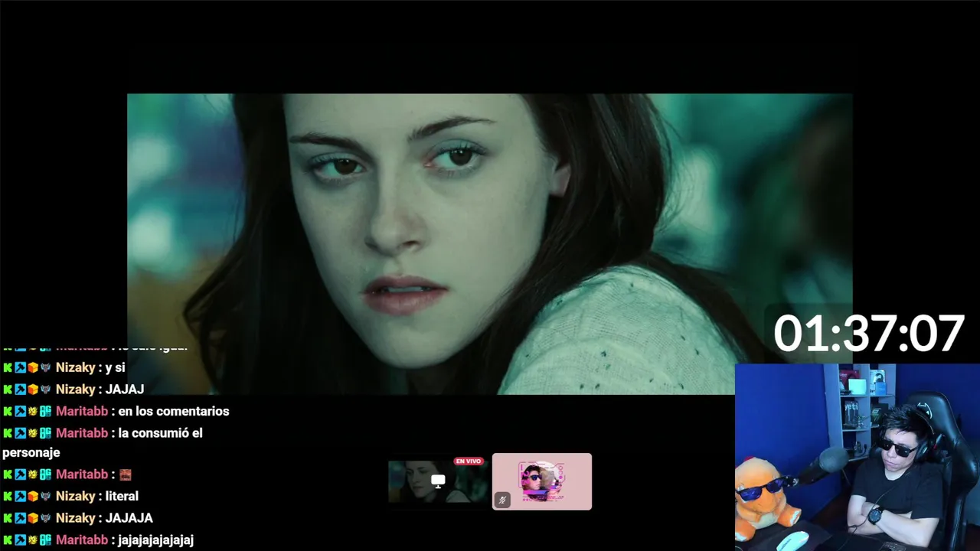This screenshot has height=551, width=980.
Task: Click the green K badge beside 'Nizaky : y si'
Action: pos(8,367)
